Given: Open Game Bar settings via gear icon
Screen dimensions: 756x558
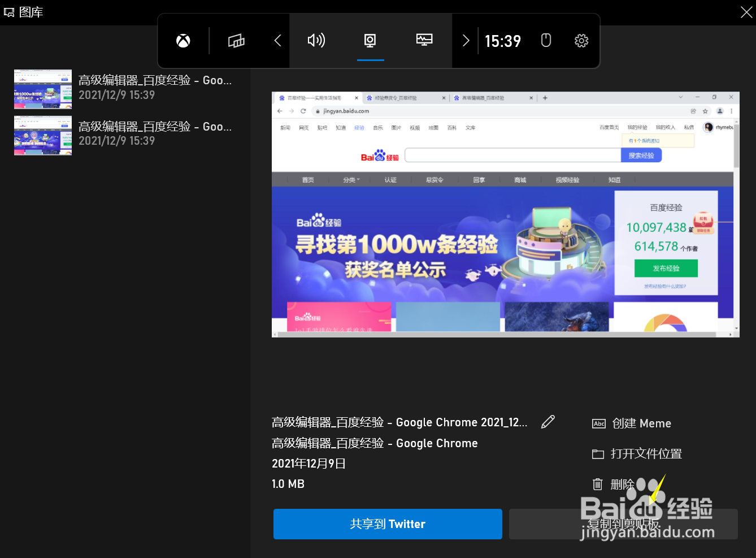Looking at the screenshot, I should click(x=581, y=41).
